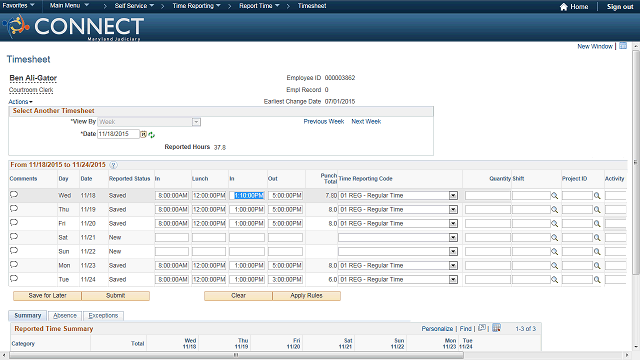The height and width of the screenshot is (360, 640).
Task: Click page layout icon next to New Window
Action: pos(623,46)
